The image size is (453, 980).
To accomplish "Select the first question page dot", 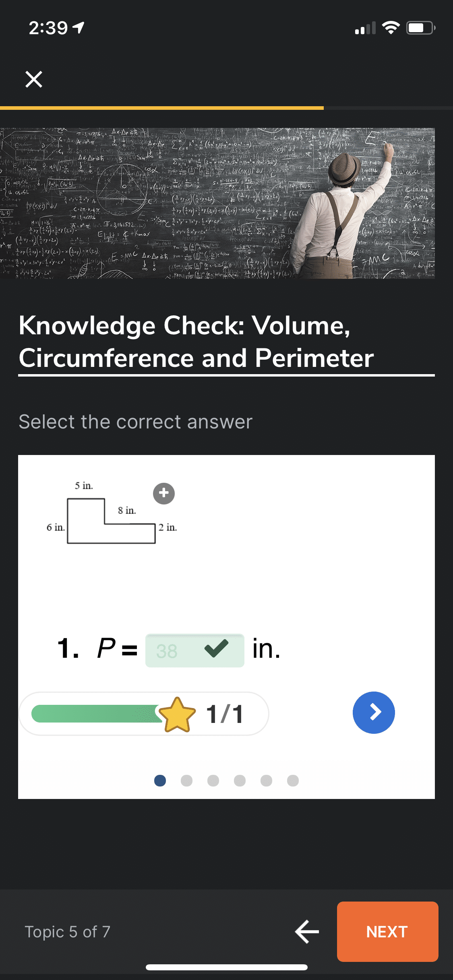I will coord(160,780).
